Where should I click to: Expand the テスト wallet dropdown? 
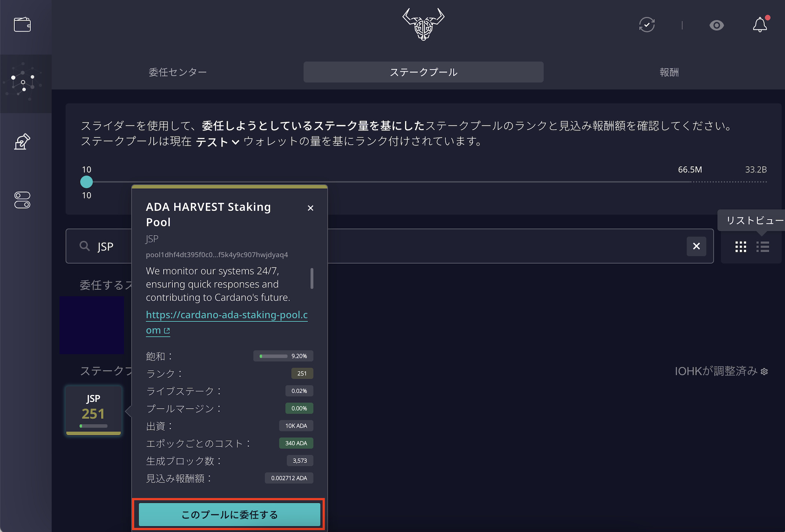point(218,142)
